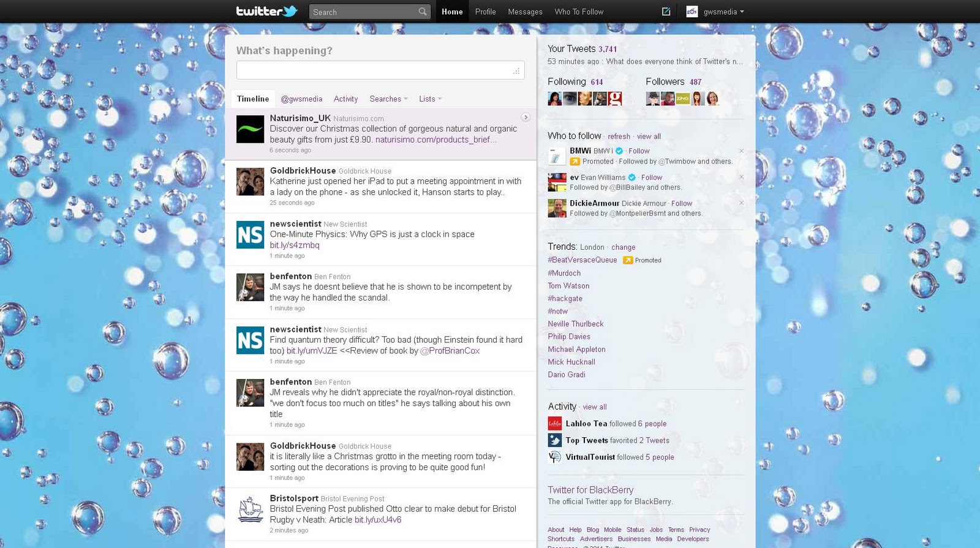The width and height of the screenshot is (980, 548).
Task: Go to the Home tab
Action: pos(452,12)
